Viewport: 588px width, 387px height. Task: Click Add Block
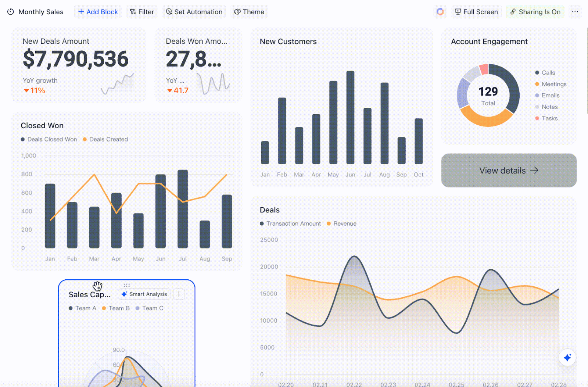click(97, 12)
